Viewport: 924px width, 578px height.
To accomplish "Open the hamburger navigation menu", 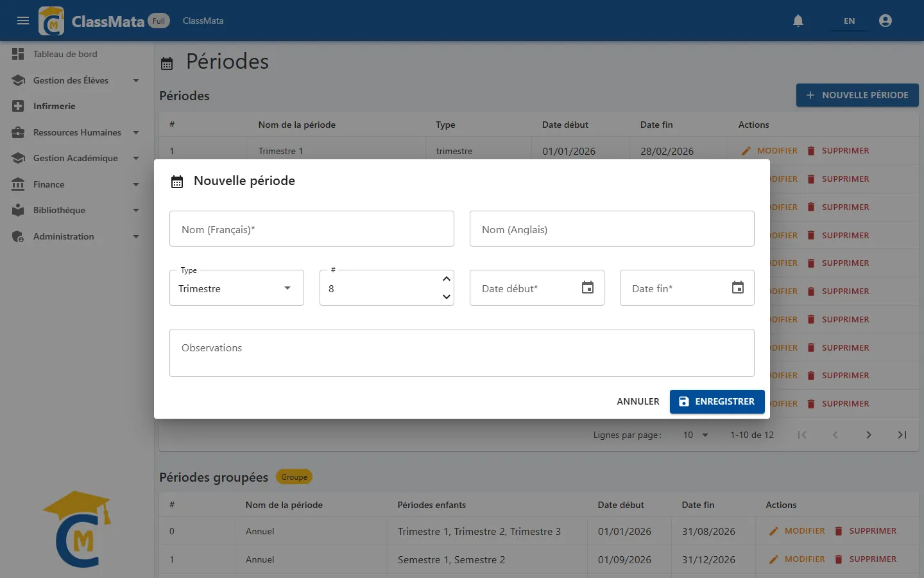I will 23,21.
